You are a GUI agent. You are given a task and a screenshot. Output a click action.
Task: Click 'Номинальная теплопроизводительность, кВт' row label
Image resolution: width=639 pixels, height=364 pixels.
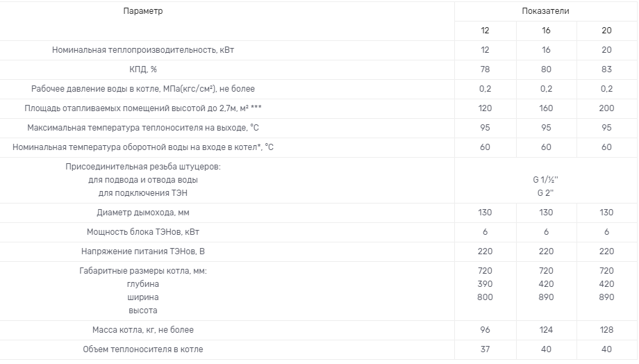coord(148,50)
